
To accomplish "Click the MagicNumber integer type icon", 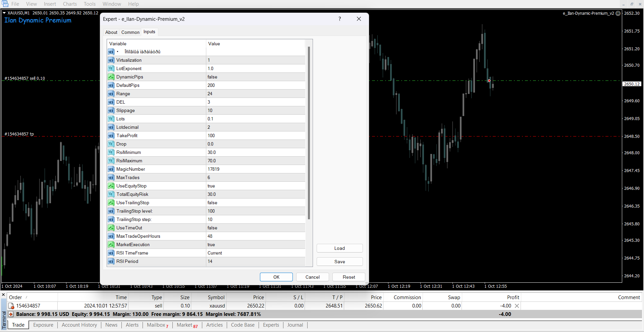I will point(111,169).
